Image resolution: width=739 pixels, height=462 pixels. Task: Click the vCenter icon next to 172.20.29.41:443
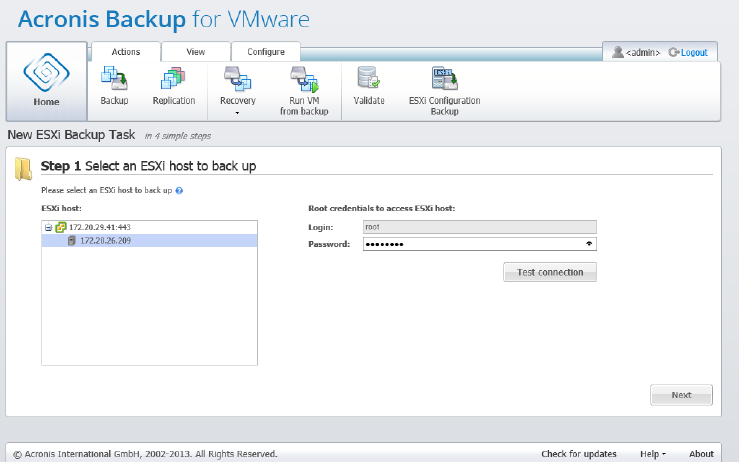point(61,227)
